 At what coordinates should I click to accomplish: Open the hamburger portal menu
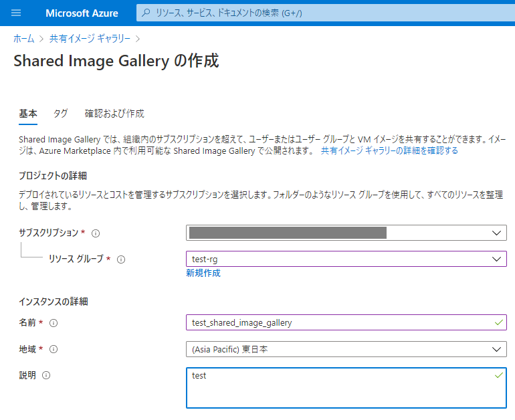(16, 13)
